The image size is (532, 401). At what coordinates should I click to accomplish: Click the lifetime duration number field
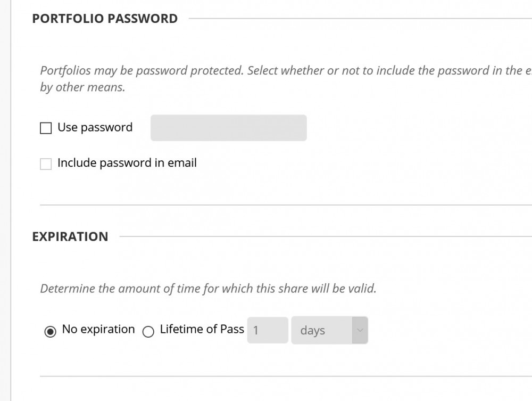(x=267, y=330)
